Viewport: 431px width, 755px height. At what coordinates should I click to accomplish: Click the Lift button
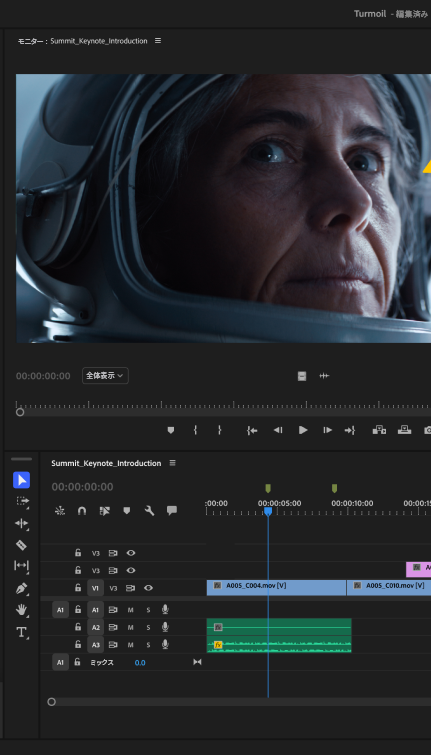pyautogui.click(x=379, y=430)
